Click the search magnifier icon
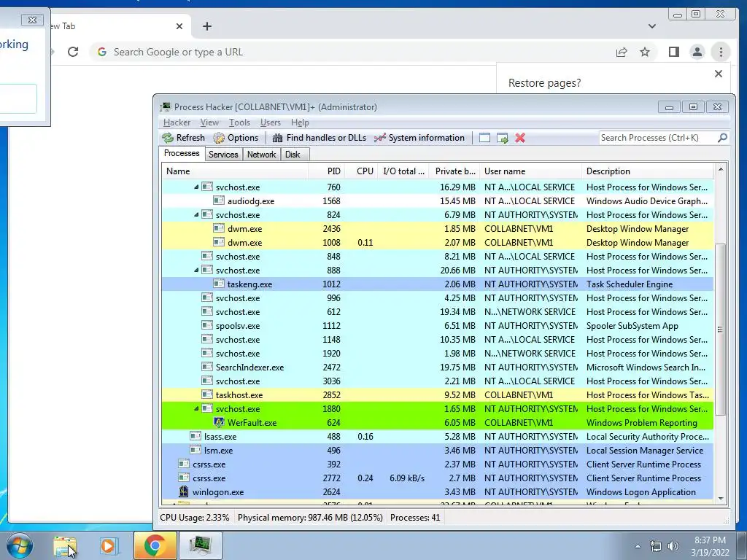Viewport: 747px width, 560px height. 722,138
